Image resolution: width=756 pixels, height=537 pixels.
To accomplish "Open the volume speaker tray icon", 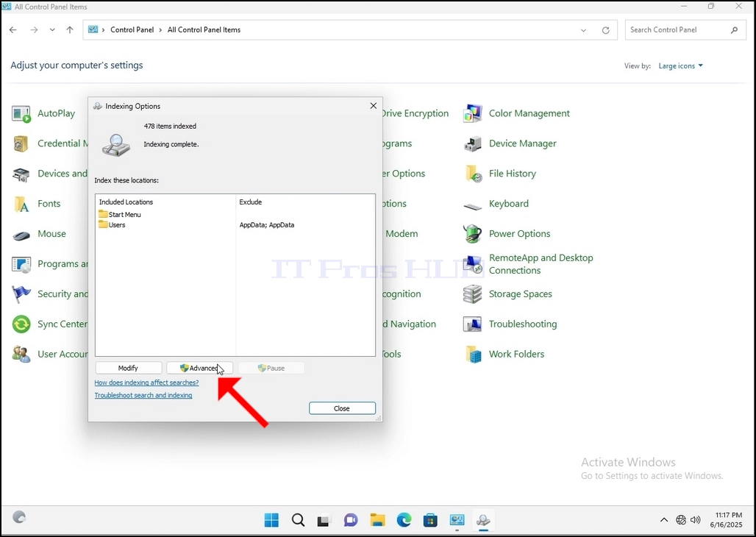I will pos(695,519).
